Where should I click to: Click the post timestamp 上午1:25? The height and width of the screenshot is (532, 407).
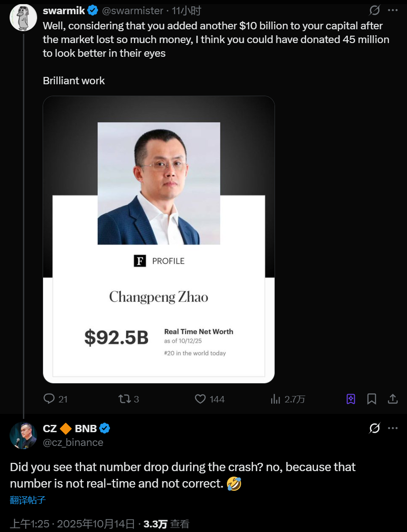(x=29, y=524)
